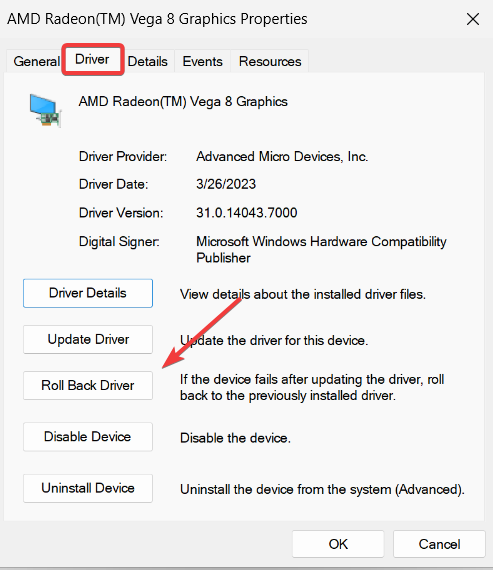Screen dimensions: 493x570
Task: Click the AMD Radeon(TM) Vega 8 Graphics device name
Action: point(183,101)
